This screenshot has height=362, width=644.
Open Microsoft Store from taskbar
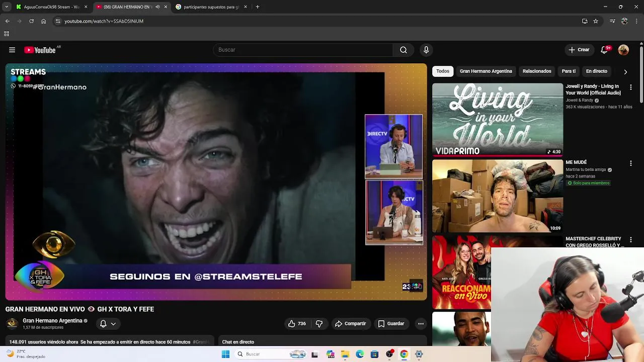point(374,354)
